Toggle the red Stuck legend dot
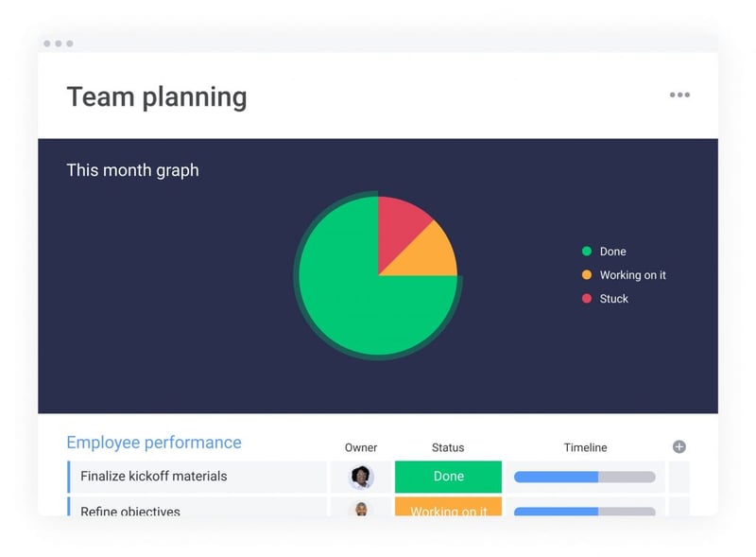Image resolution: width=756 pixels, height=557 pixels. click(x=587, y=298)
